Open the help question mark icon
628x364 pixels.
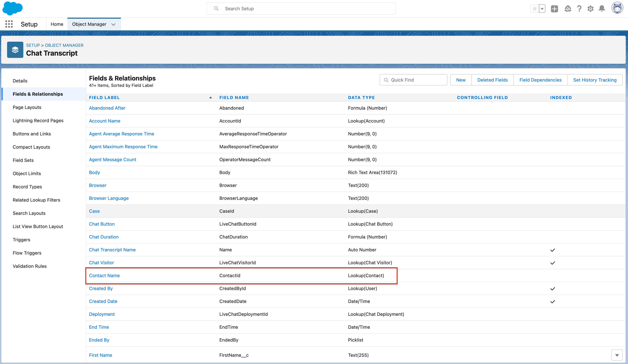tap(579, 9)
